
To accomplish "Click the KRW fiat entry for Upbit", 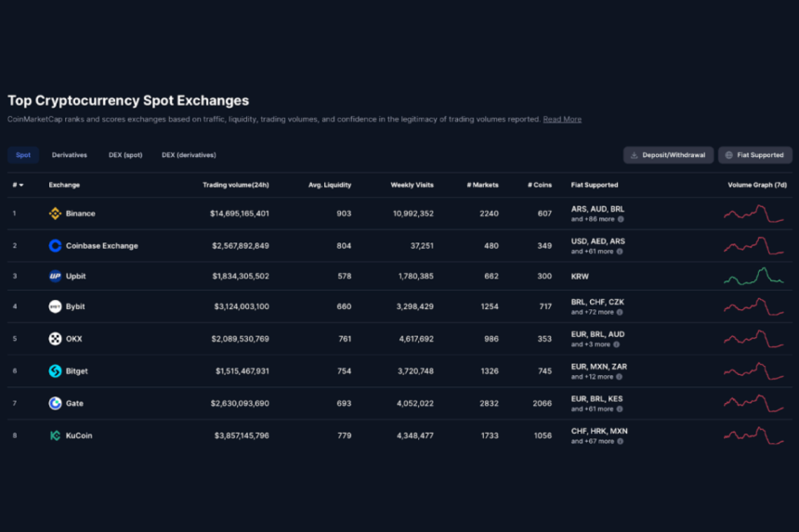I will (x=580, y=277).
